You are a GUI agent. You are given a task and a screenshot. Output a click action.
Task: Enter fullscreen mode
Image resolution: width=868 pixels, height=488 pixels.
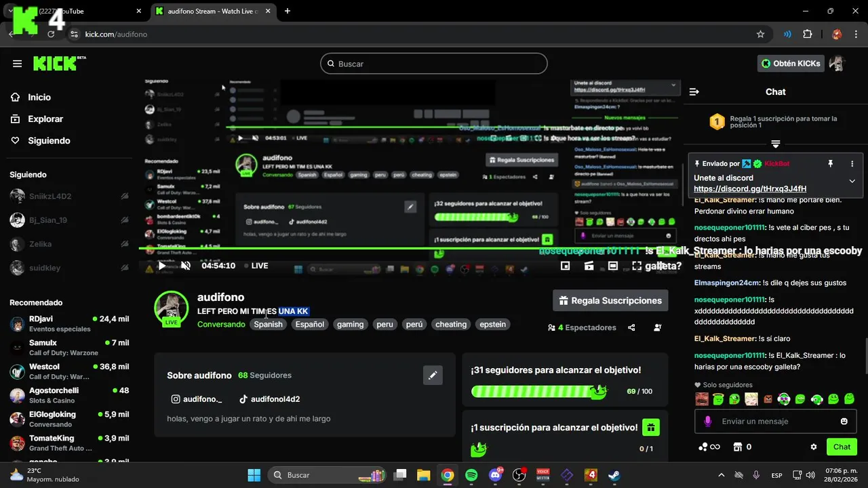click(x=637, y=266)
